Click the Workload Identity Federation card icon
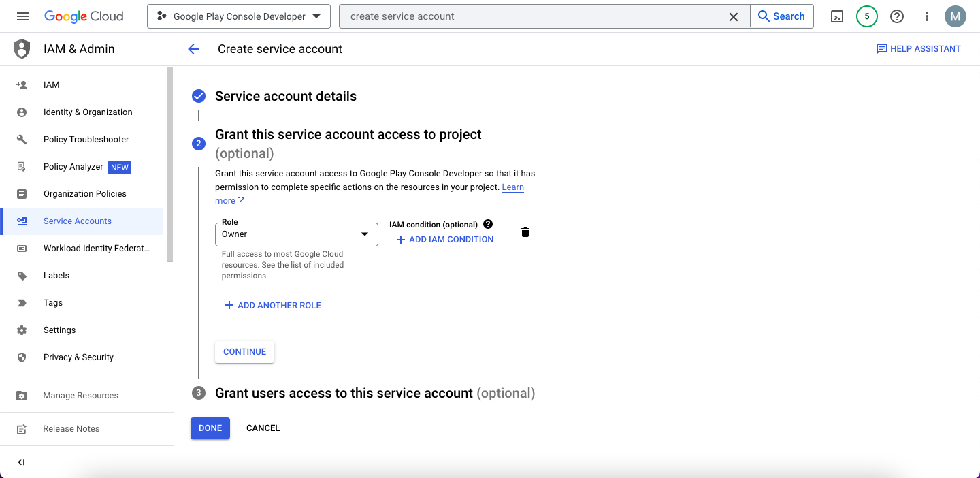The image size is (980, 478). [22, 249]
